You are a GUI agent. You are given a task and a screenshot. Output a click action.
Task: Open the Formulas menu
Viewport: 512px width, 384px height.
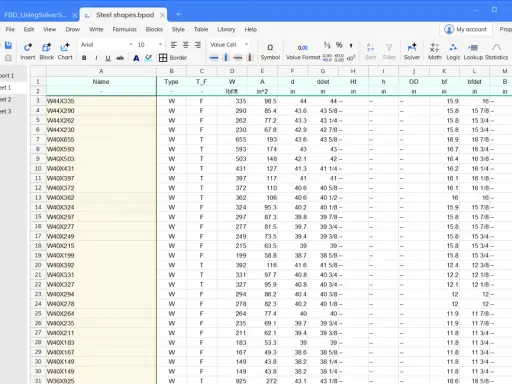pyautogui.click(x=124, y=29)
